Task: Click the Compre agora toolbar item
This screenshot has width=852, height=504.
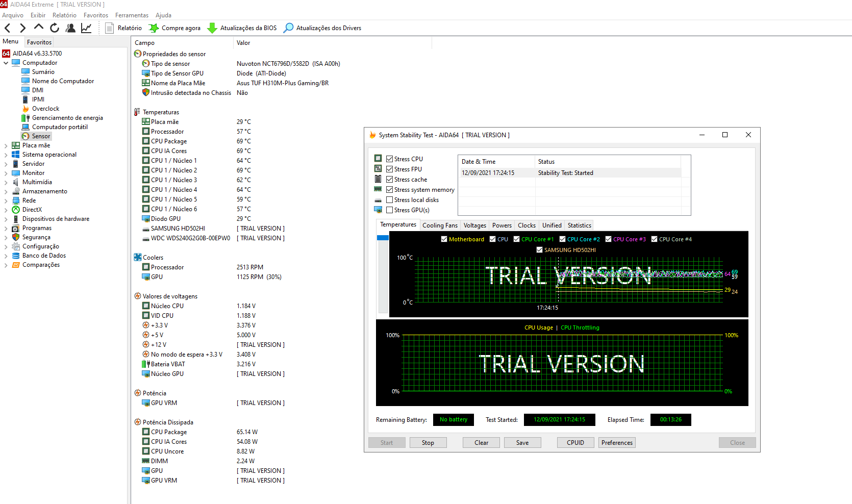Action: point(174,28)
